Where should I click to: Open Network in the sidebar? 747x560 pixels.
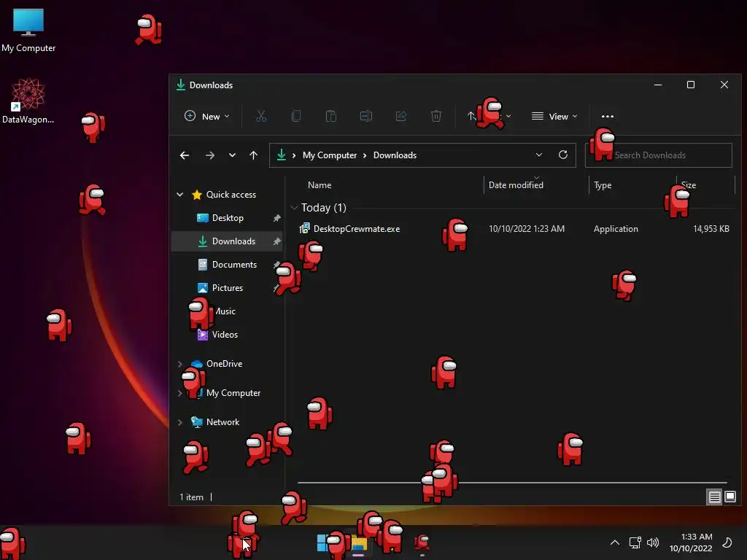[x=222, y=422]
